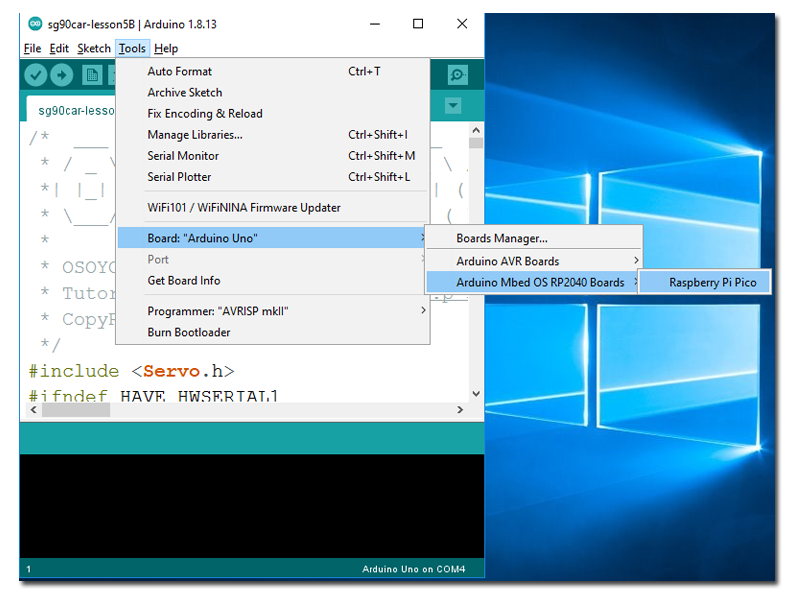Open the Help menu

click(x=166, y=48)
